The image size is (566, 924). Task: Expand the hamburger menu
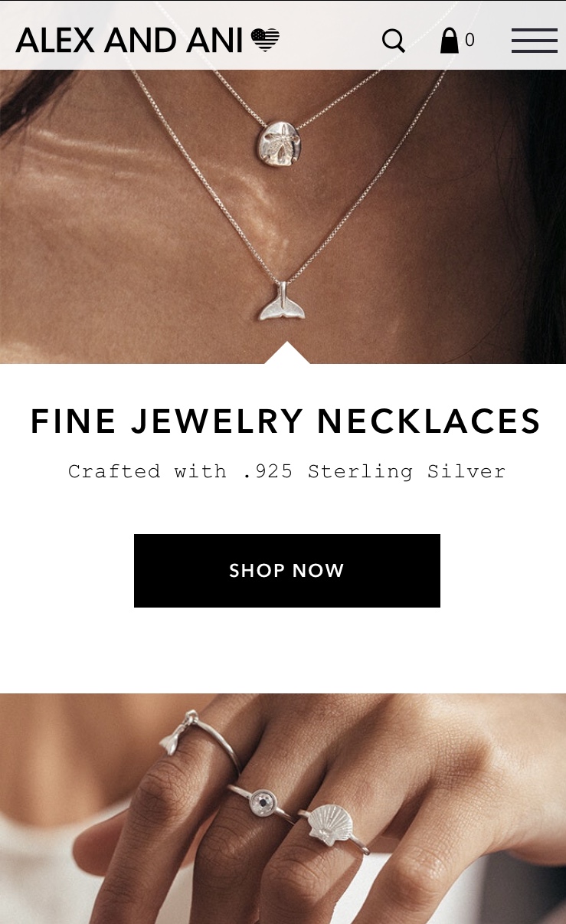tap(534, 40)
